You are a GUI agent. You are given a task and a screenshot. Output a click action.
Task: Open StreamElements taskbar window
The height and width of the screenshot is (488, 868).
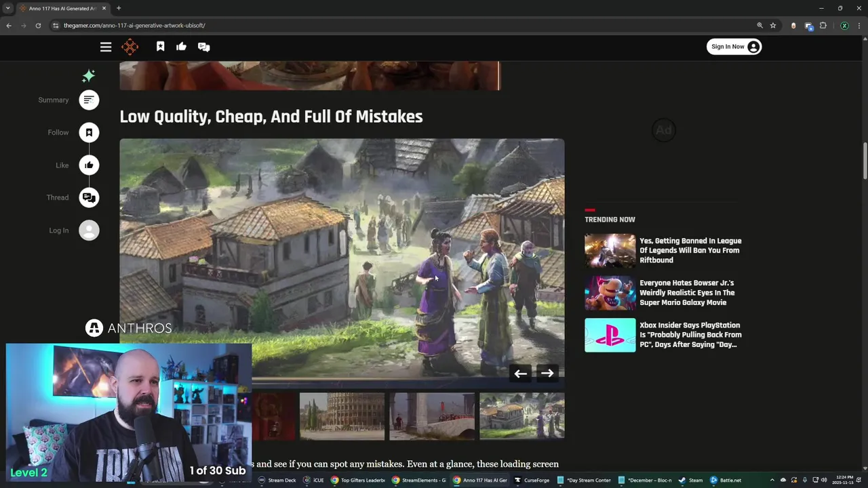[x=419, y=481]
